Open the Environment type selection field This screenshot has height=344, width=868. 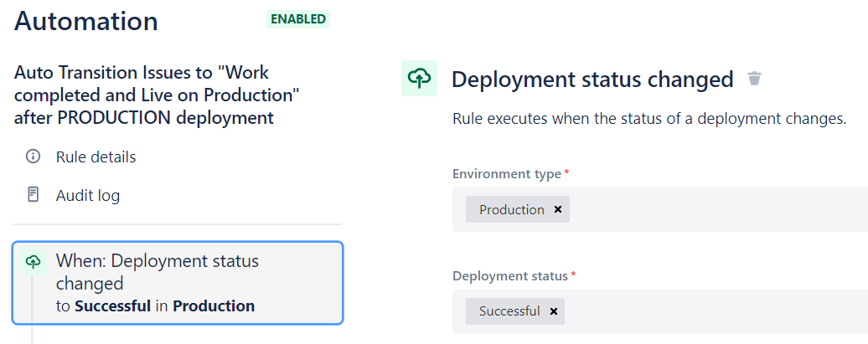point(712,209)
